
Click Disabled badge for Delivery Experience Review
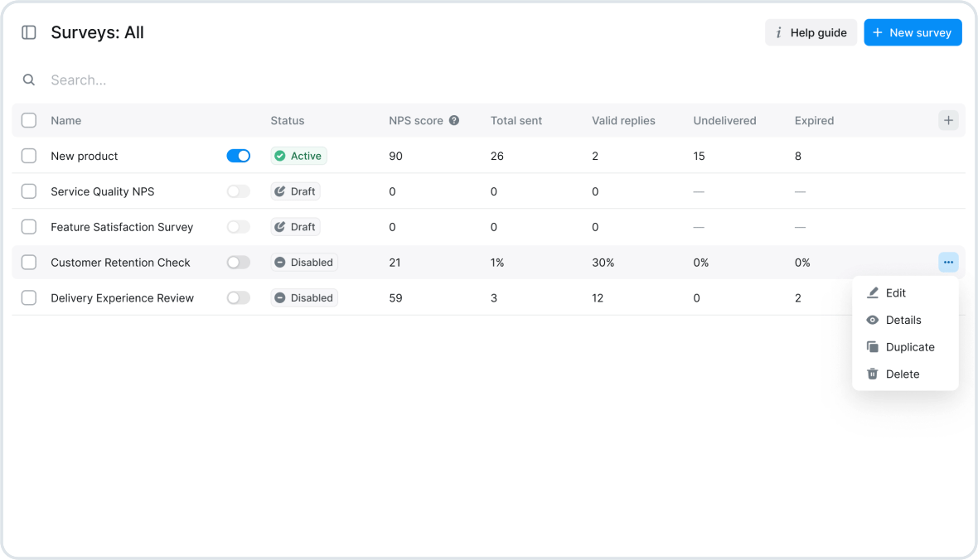coord(304,298)
